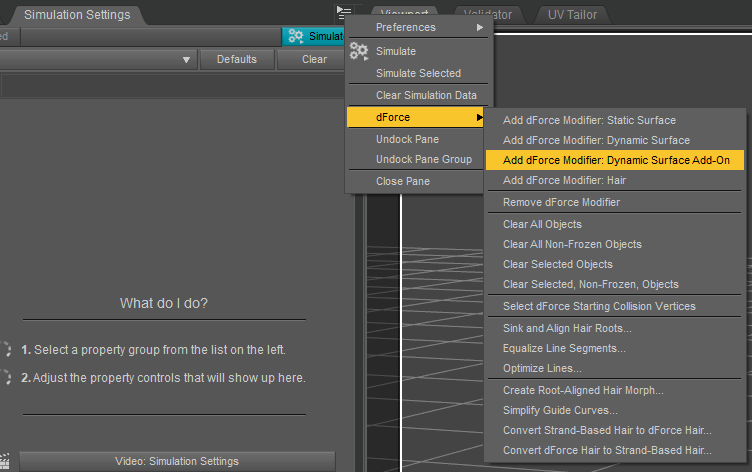Image resolution: width=752 pixels, height=472 pixels.
Task: Click the property filter input field
Action: pyautogui.click(x=173, y=87)
